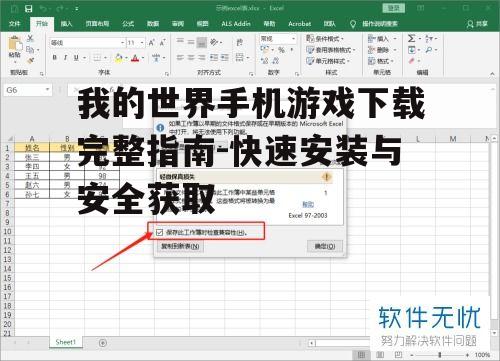Click the Find and Select magnifier icon

[429, 50]
